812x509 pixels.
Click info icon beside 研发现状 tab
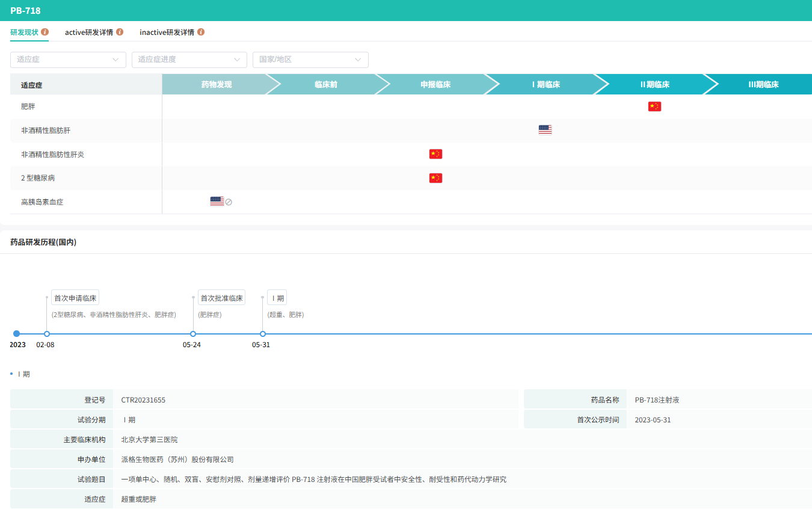(45, 32)
